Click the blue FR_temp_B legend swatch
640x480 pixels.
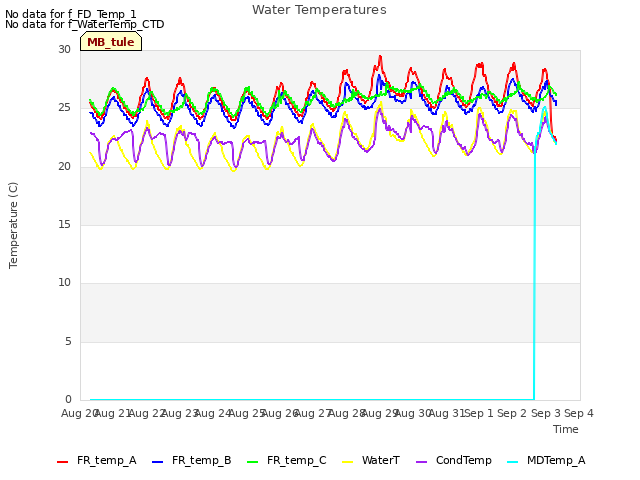158,462
